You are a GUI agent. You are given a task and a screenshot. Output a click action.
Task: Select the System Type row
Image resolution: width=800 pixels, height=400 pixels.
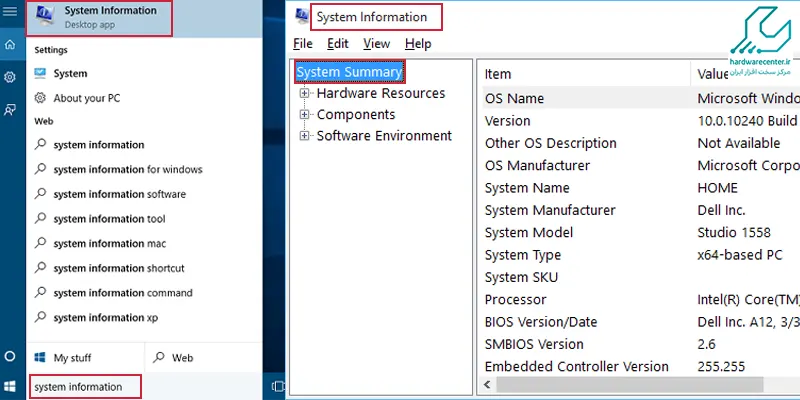coord(639,255)
